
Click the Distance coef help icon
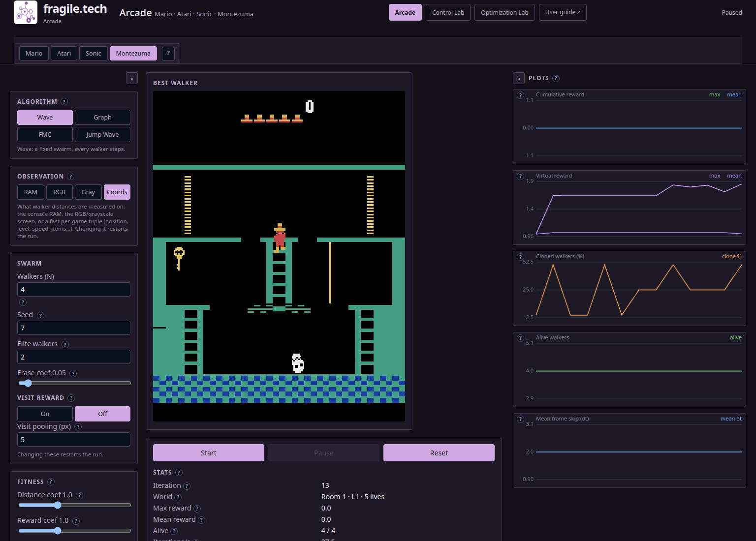(x=79, y=495)
